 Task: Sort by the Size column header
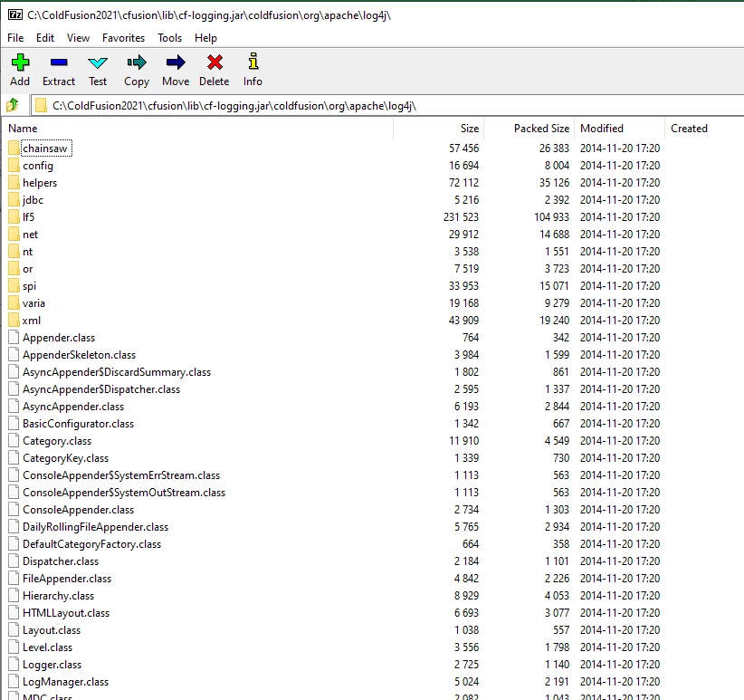pos(438,129)
